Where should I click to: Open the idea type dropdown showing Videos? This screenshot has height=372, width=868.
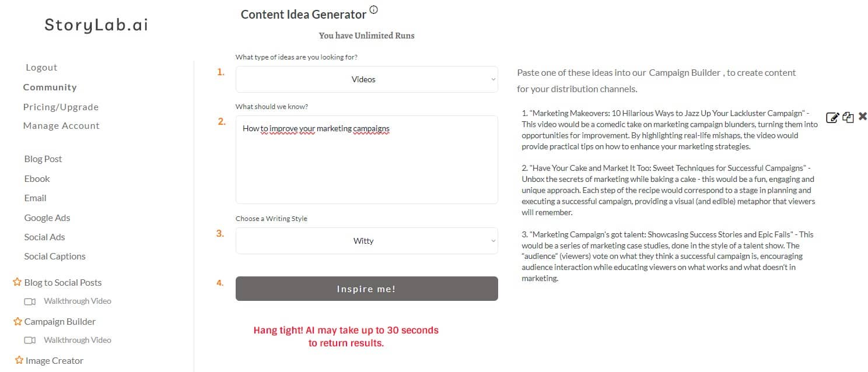point(366,79)
